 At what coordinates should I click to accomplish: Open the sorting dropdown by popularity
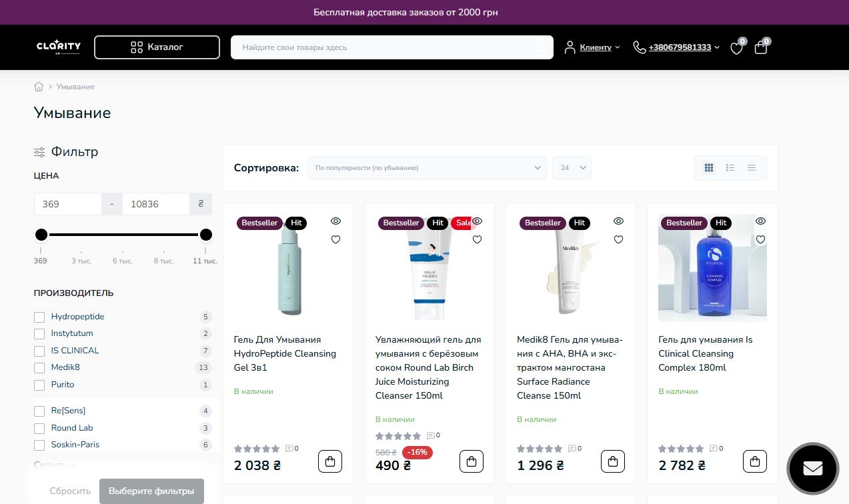click(x=426, y=168)
